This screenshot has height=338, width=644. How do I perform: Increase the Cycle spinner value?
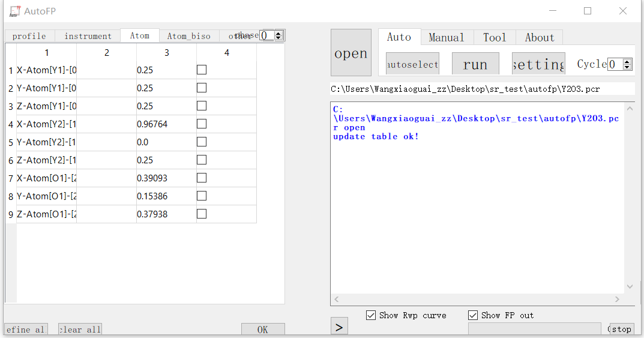[628, 61]
